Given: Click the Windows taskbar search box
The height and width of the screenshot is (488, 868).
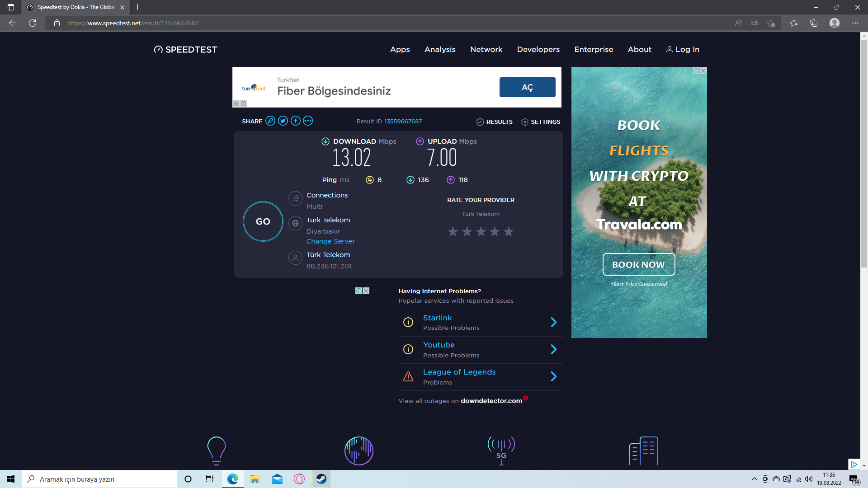Looking at the screenshot, I should click(99, 479).
